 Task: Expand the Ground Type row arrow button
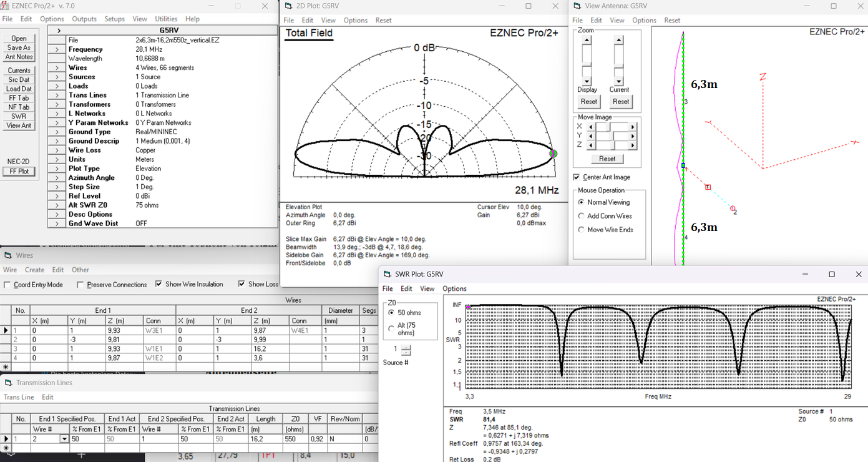(x=57, y=132)
